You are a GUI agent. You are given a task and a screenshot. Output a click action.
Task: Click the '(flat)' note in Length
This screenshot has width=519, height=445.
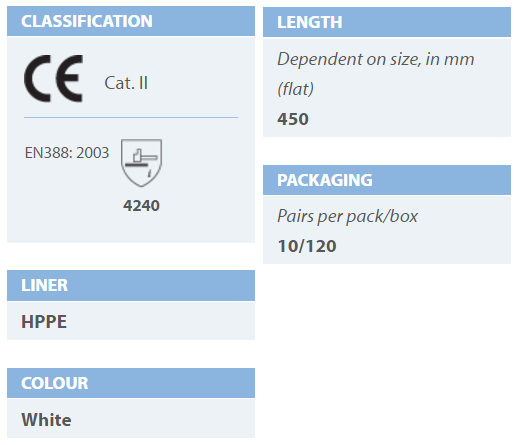click(295, 89)
